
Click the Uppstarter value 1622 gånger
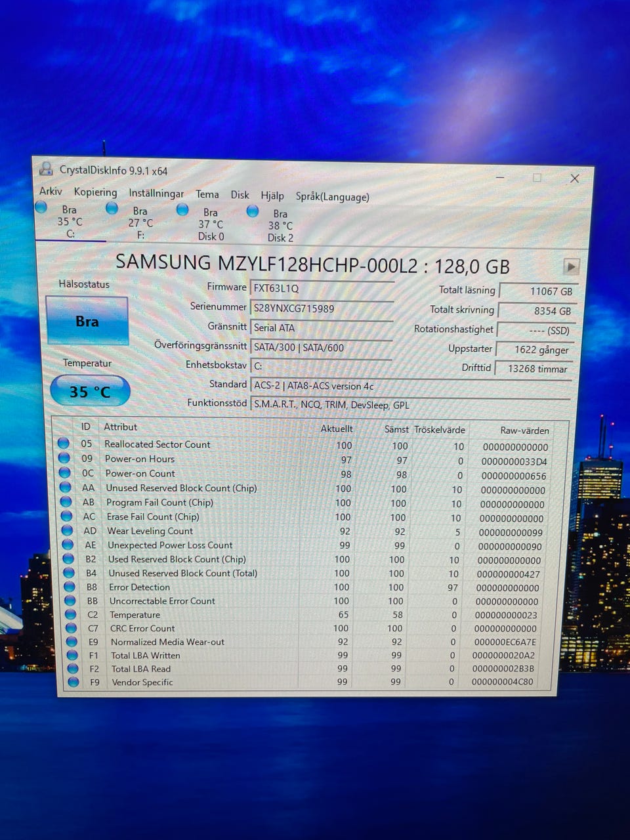535,350
